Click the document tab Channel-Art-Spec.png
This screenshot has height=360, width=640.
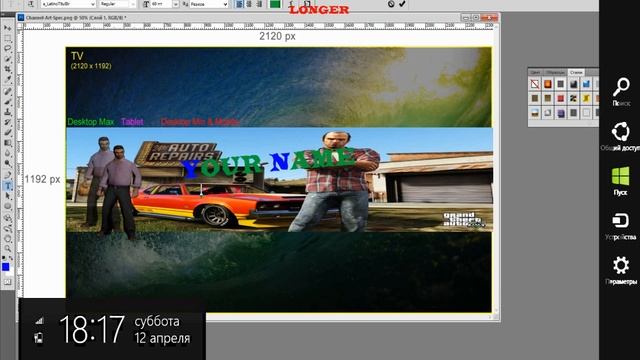pyautogui.click(x=76, y=18)
